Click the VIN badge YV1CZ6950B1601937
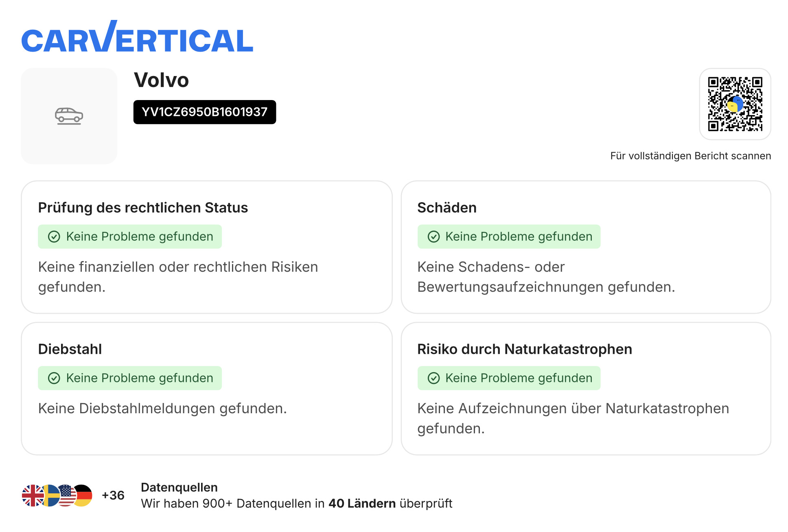Image resolution: width=788 pixels, height=532 pixels. pos(204,112)
